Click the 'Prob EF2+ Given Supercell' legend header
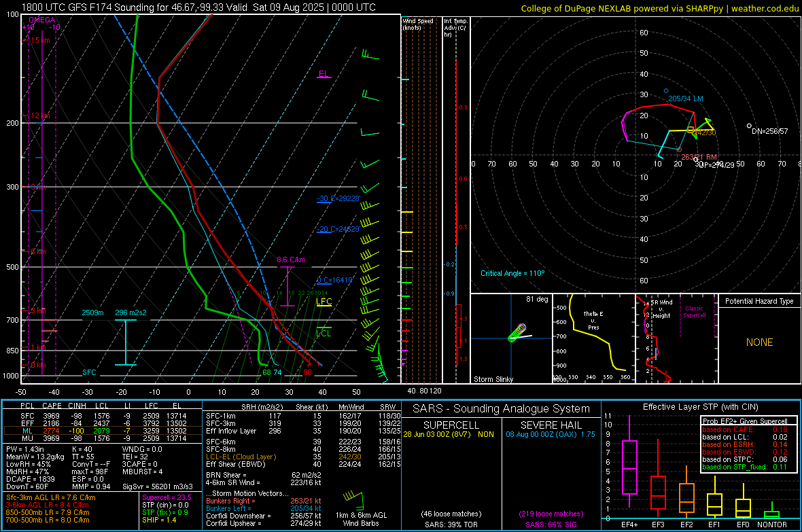The height and width of the screenshot is (532, 802). [x=745, y=421]
